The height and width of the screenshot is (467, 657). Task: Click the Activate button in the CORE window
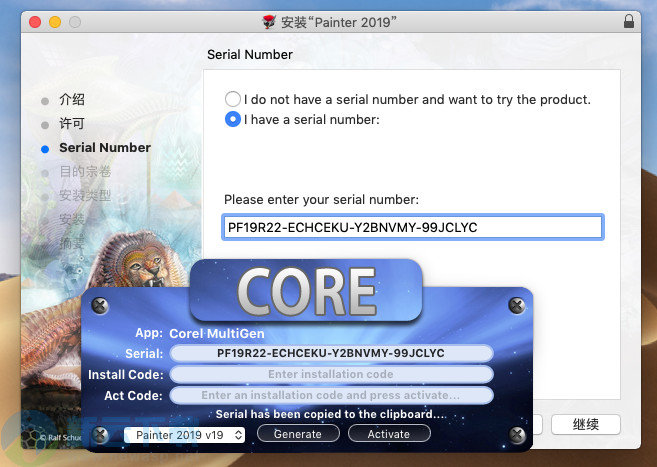389,433
